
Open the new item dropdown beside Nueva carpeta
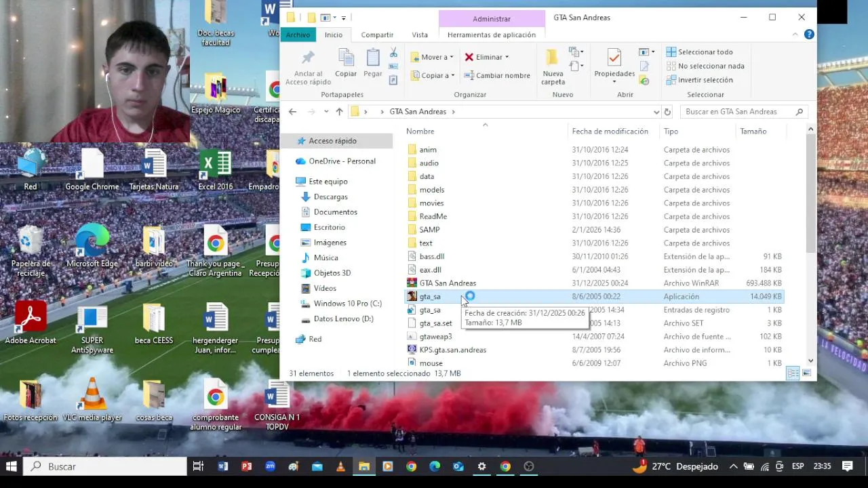tap(576, 52)
